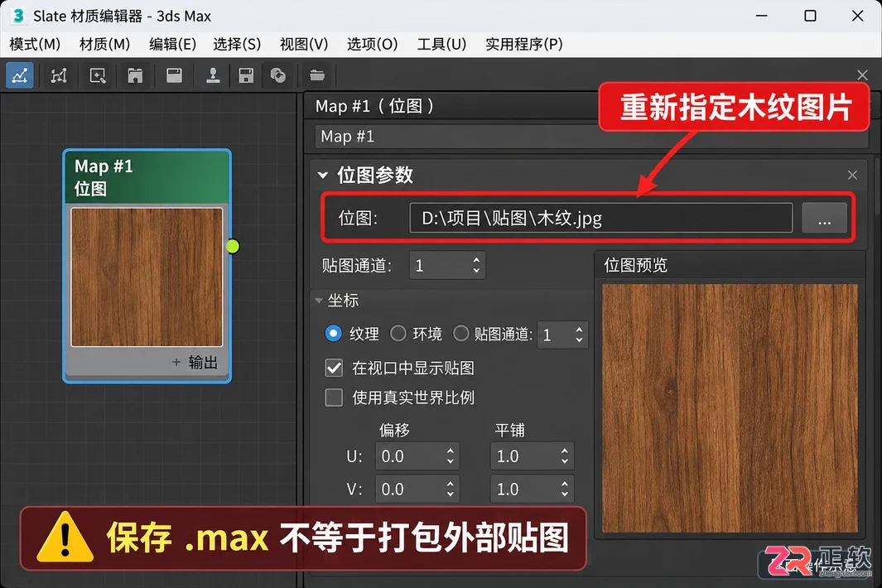Click the folder with doorway toolbar icon

coord(135,75)
